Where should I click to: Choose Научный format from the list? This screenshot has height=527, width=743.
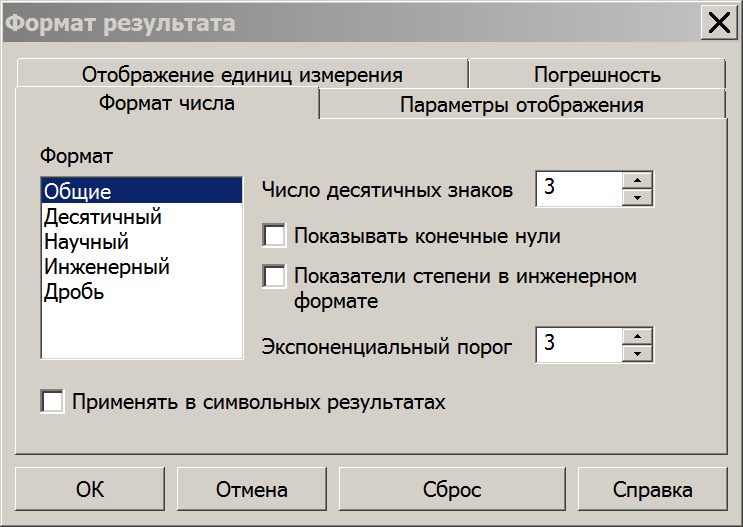(x=142, y=242)
